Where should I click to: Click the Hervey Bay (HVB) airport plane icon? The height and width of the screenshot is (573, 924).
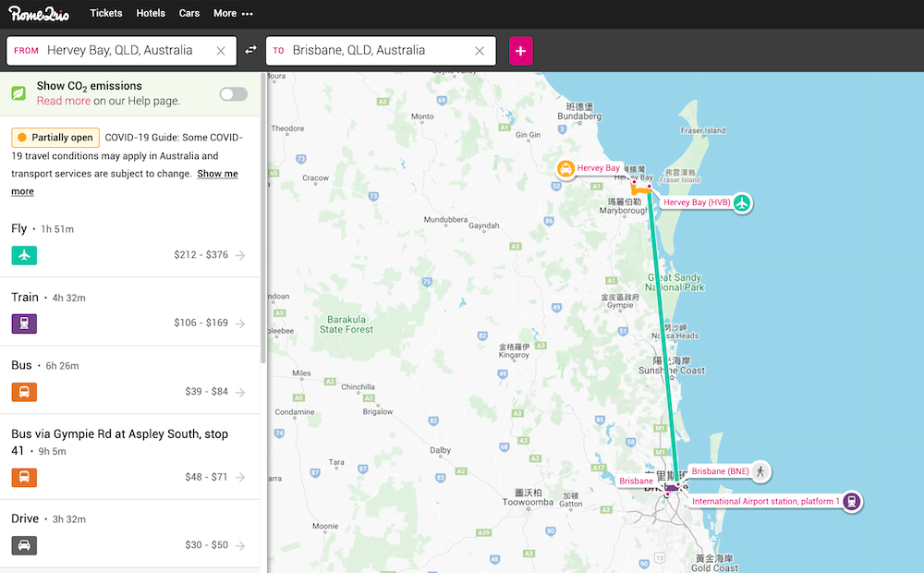[742, 202]
